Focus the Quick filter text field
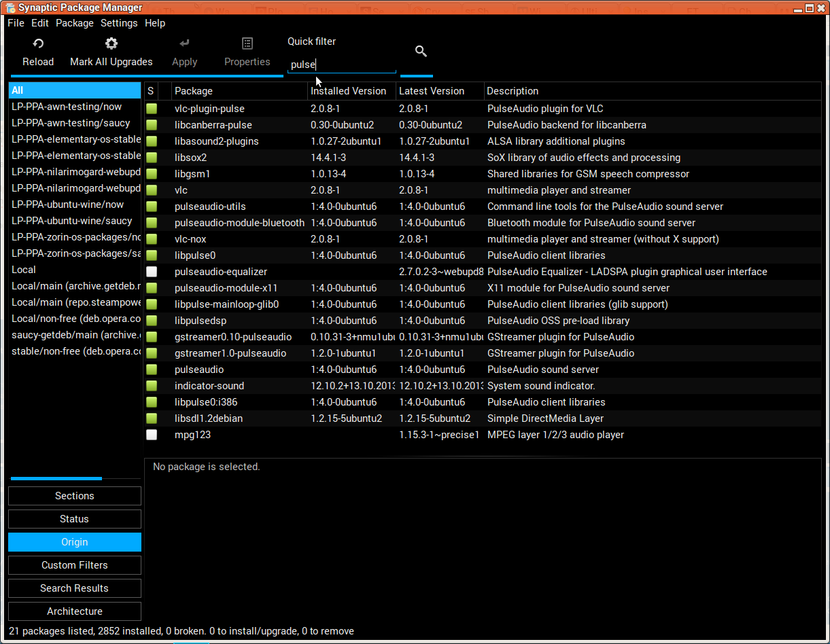Screen dimensions: 830x644 click(341, 65)
